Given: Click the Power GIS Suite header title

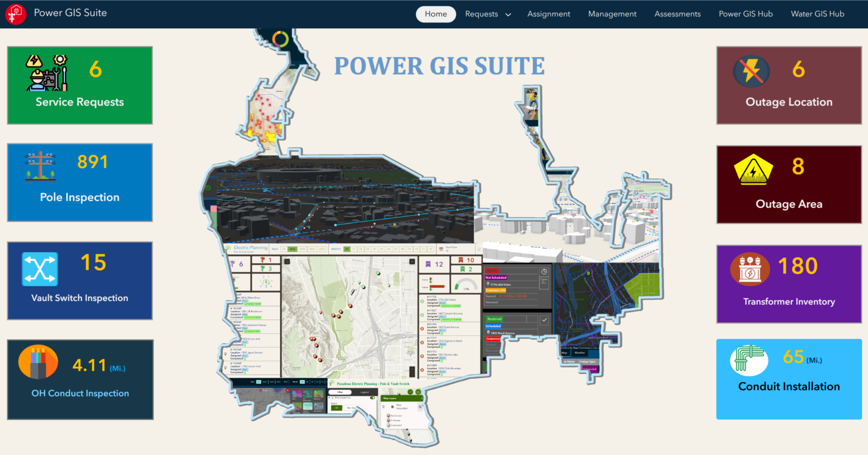Looking at the screenshot, I should coord(70,13).
